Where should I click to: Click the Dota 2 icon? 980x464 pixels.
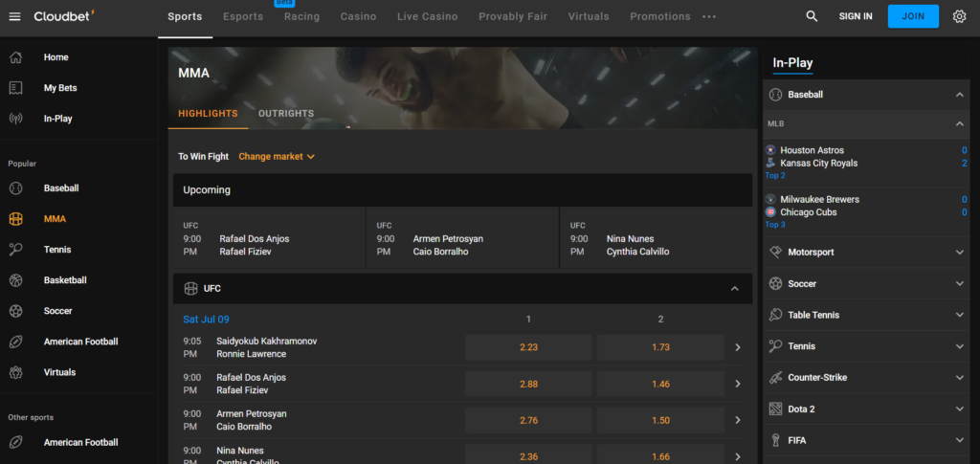[775, 409]
